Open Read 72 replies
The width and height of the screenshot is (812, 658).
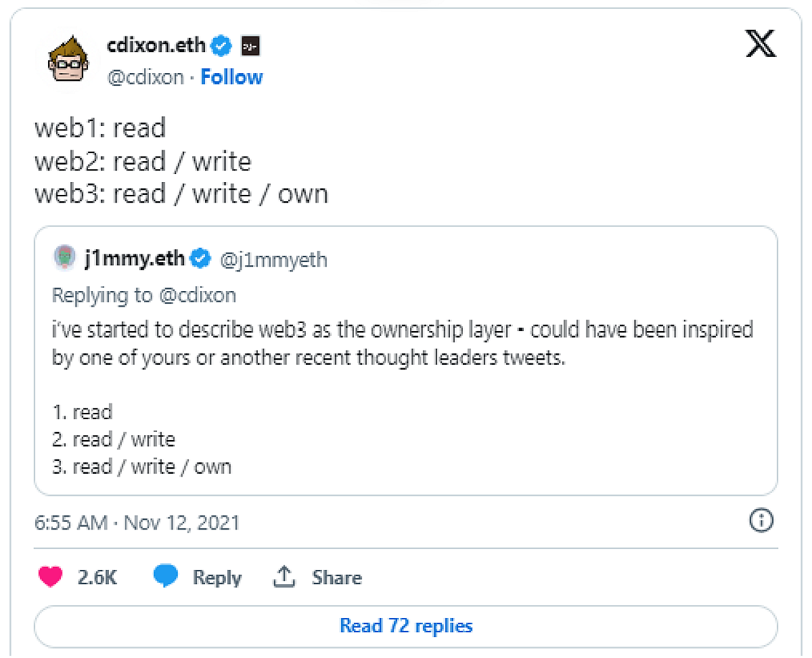406,626
